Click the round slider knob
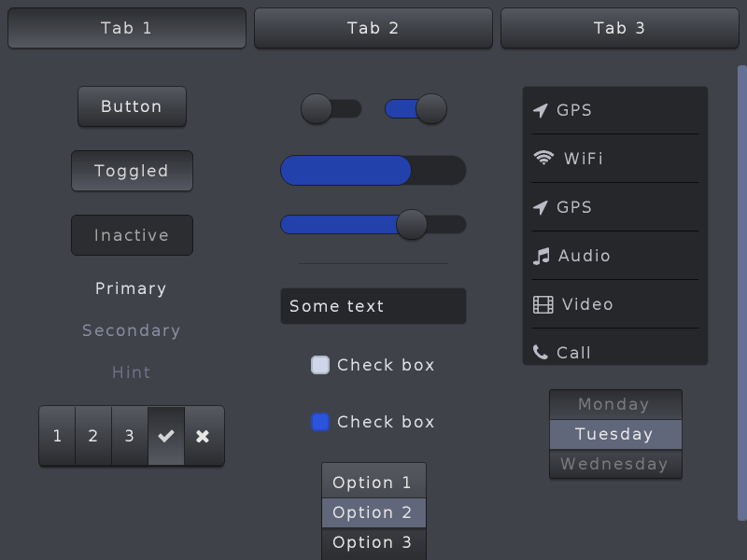747x560 pixels. [412, 224]
